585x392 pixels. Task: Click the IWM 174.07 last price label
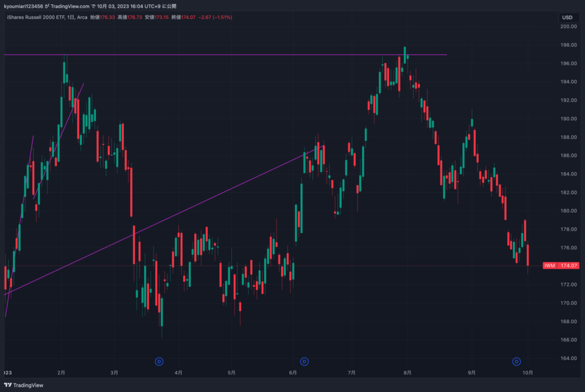point(561,266)
